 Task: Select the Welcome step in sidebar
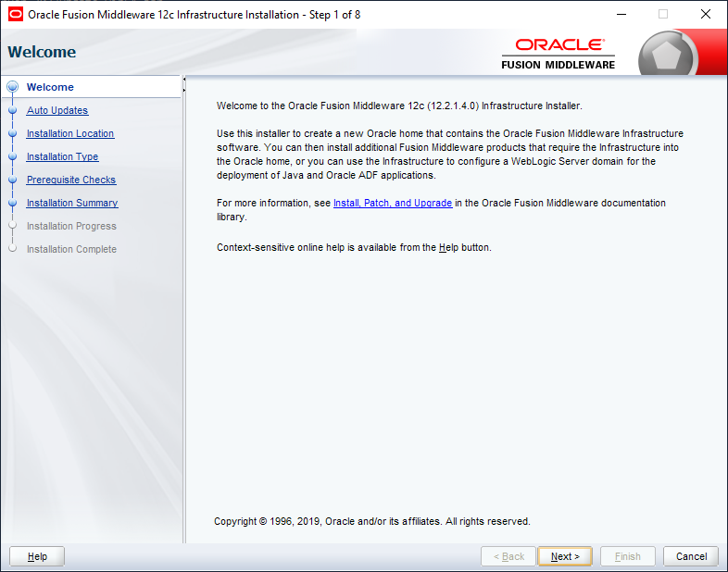click(50, 87)
